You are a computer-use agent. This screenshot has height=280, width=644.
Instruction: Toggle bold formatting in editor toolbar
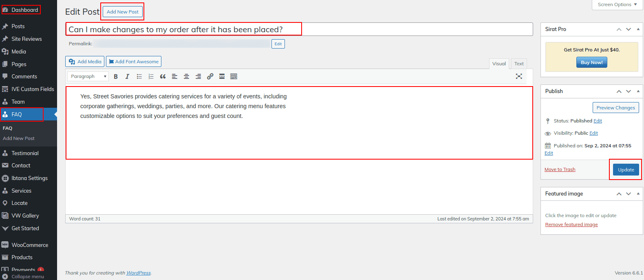(116, 76)
